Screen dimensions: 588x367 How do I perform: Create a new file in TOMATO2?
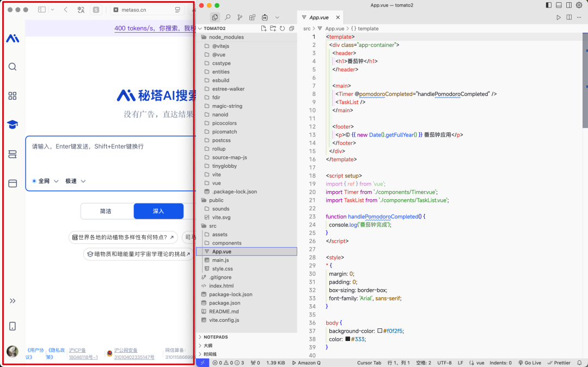[x=264, y=28]
